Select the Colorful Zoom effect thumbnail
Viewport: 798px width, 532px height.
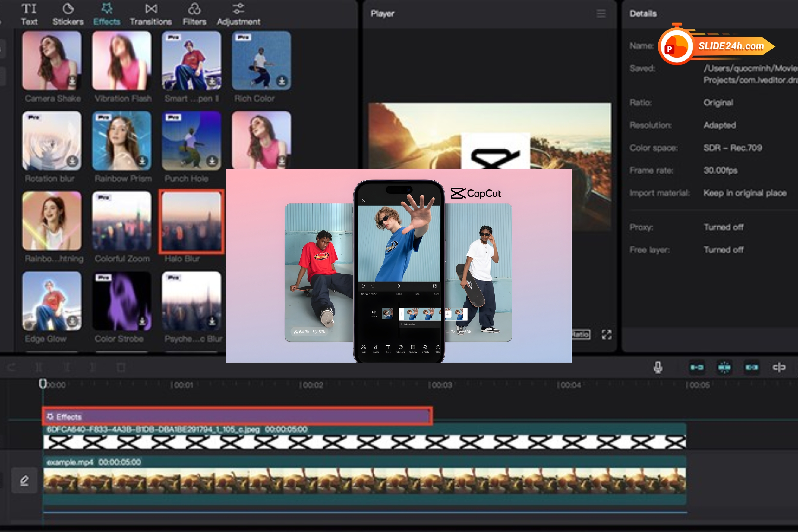[121, 221]
